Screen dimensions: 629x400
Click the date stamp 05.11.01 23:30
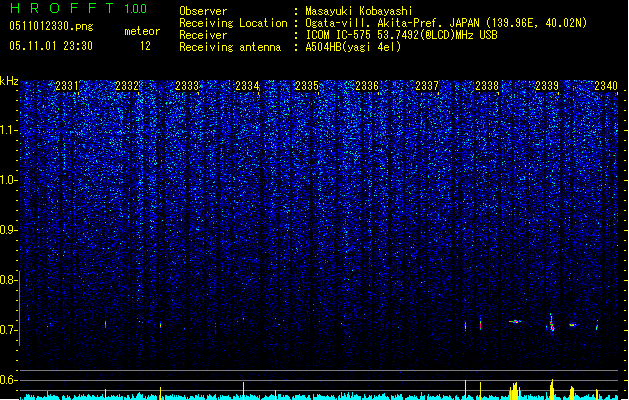click(51, 46)
